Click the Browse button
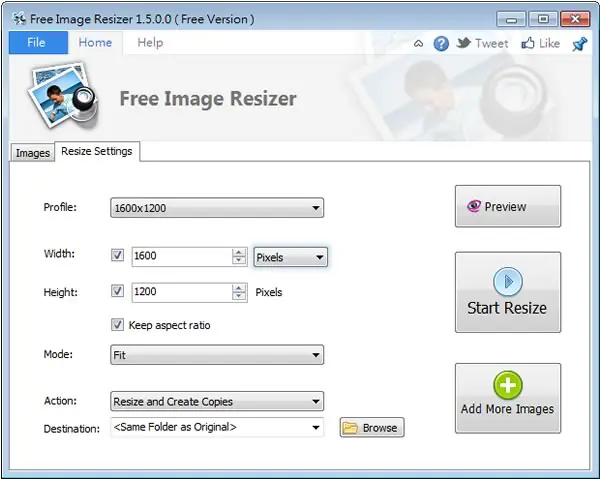This screenshot has height=479, width=600. pyautogui.click(x=372, y=427)
